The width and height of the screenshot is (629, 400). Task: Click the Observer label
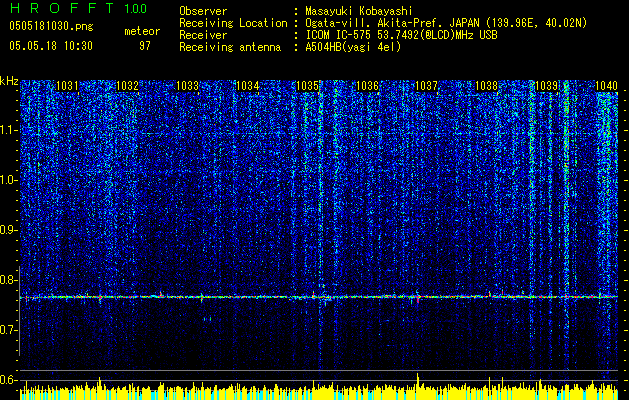click(x=203, y=11)
